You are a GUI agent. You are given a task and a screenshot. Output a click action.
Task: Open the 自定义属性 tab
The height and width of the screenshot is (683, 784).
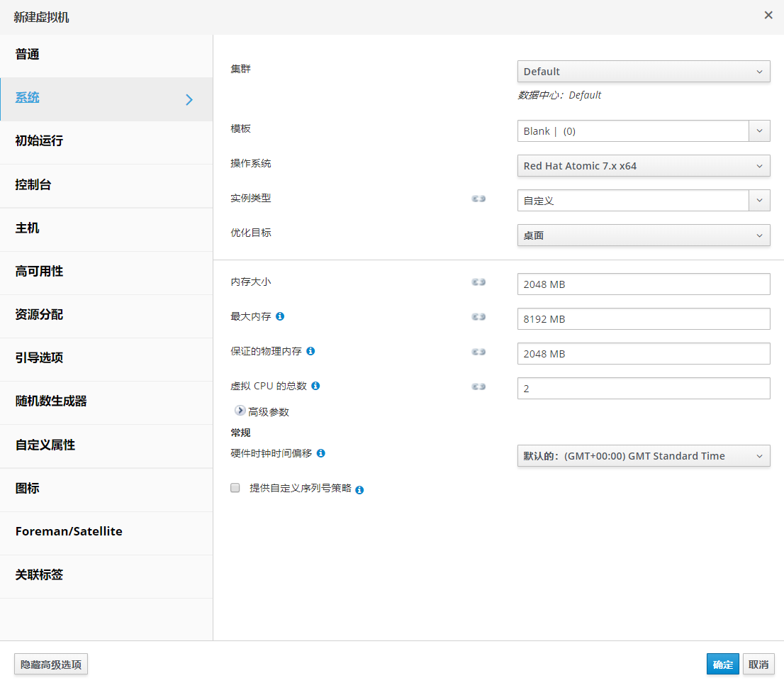point(106,446)
